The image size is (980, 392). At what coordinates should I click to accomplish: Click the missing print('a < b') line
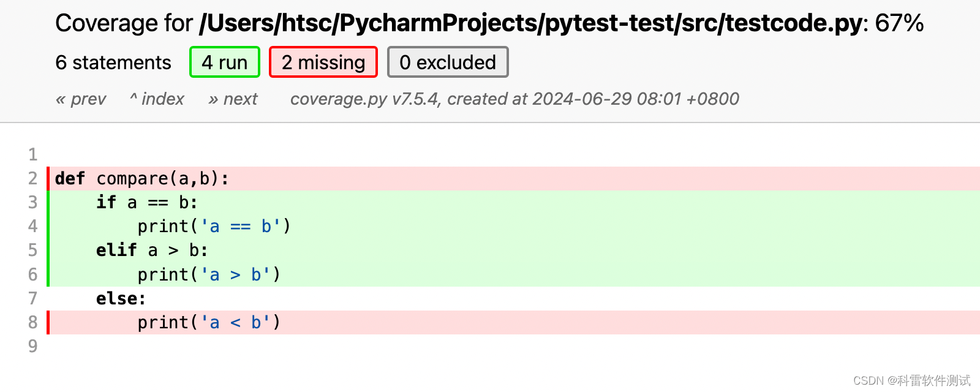(x=208, y=322)
